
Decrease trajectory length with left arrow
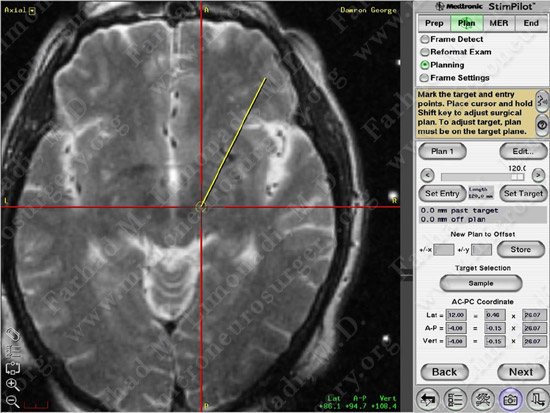[x=427, y=175]
